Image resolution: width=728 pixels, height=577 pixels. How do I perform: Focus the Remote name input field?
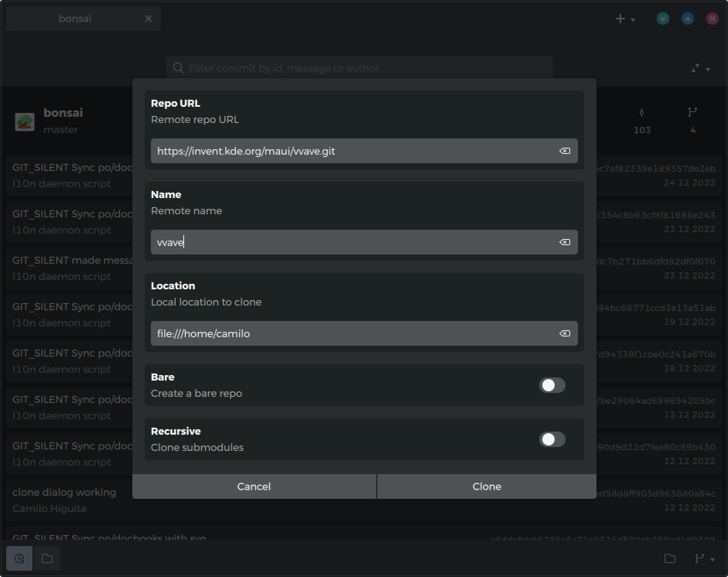(x=364, y=242)
